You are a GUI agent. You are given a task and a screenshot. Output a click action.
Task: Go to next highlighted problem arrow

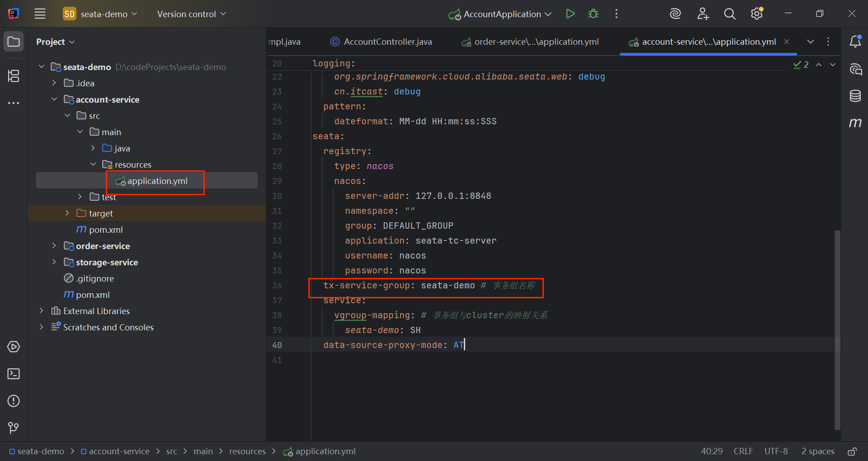pos(833,65)
